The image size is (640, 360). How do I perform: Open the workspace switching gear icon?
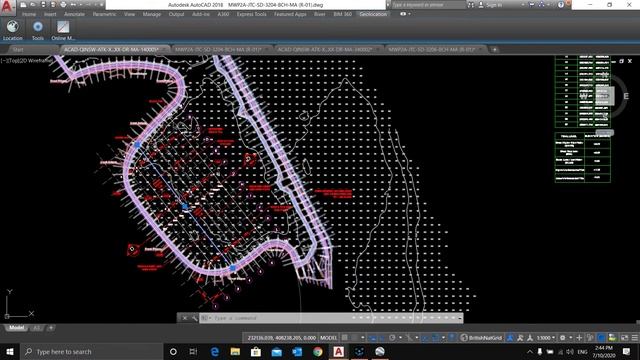click(x=562, y=338)
